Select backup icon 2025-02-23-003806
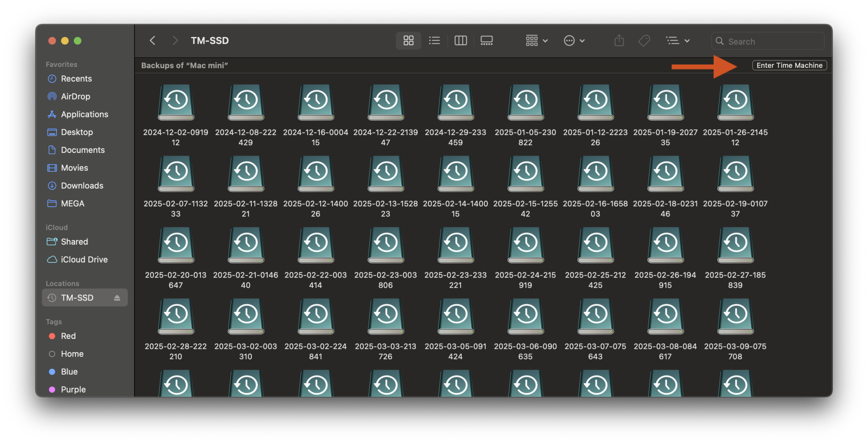Image resolution: width=868 pixels, height=444 pixels. click(x=386, y=245)
